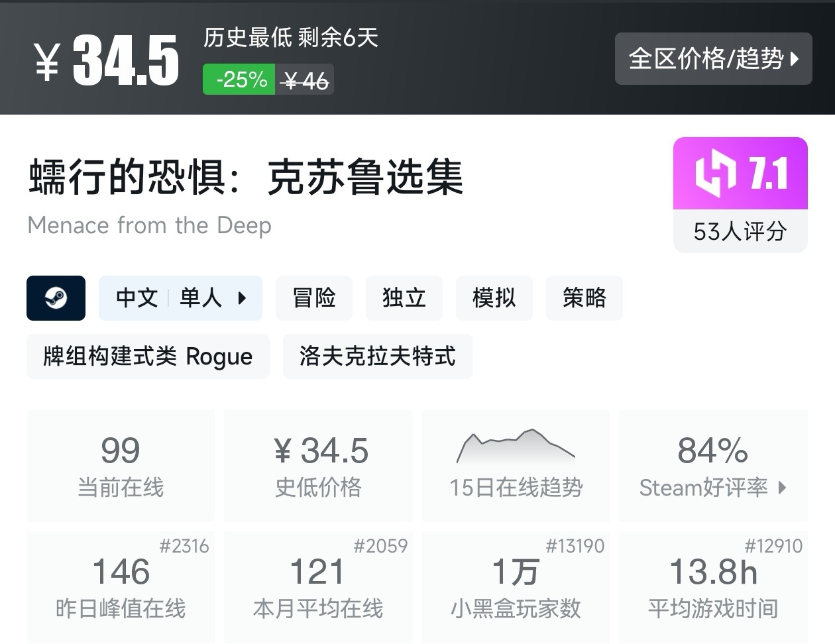The width and height of the screenshot is (835, 644).
Task: Expand the 中文|单人 language options
Action: 180,298
